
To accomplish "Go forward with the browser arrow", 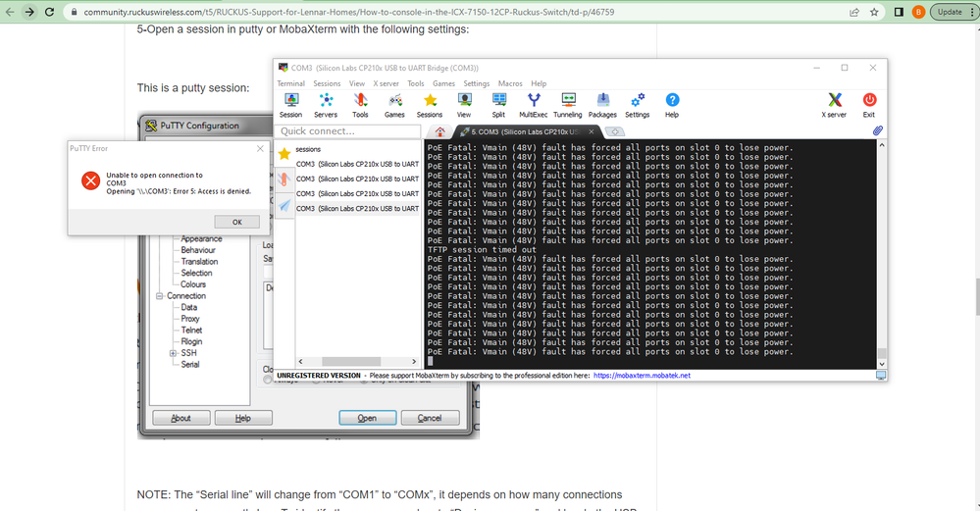I will pyautogui.click(x=29, y=12).
